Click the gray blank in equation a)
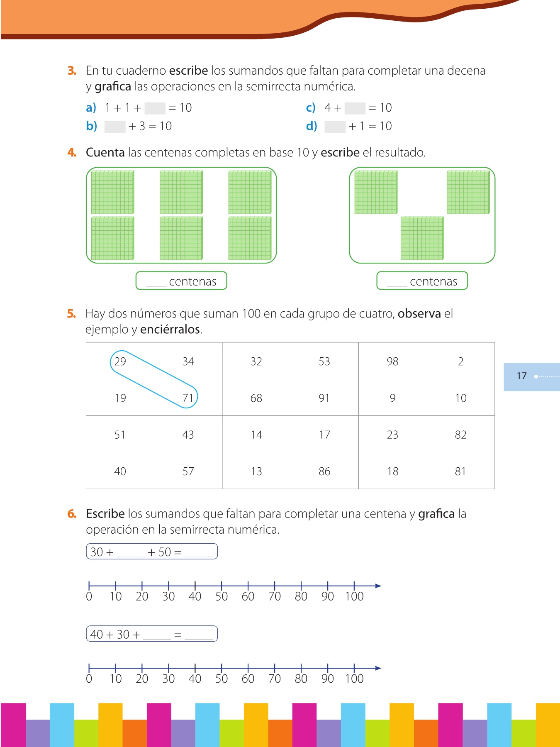Viewport: 560px width, 747px height. coord(155,108)
